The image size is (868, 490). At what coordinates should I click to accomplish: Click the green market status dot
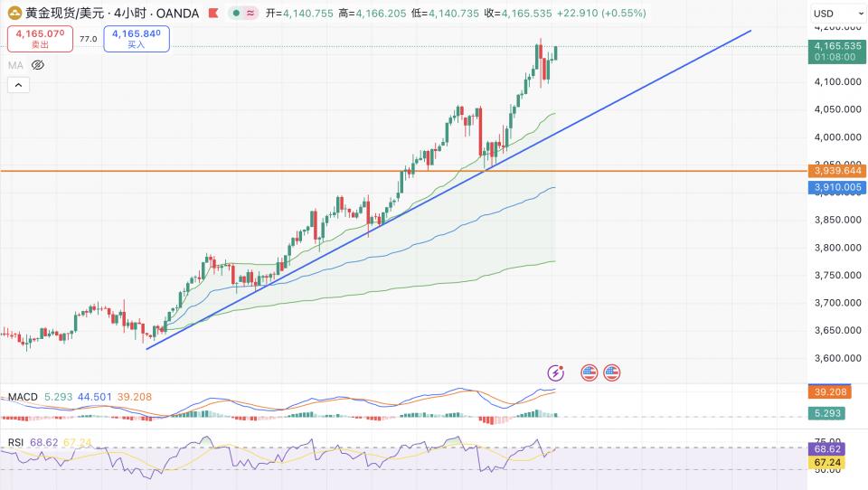234,14
